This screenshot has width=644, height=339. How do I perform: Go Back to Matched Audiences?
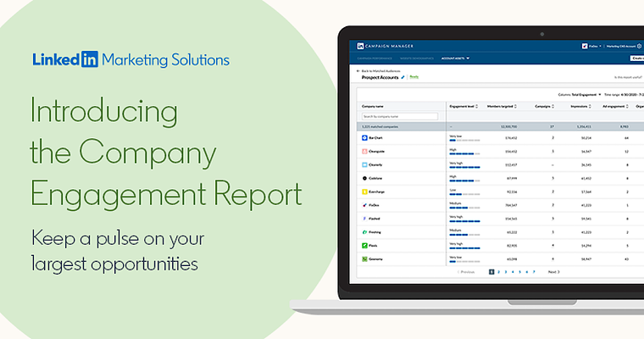[380, 71]
